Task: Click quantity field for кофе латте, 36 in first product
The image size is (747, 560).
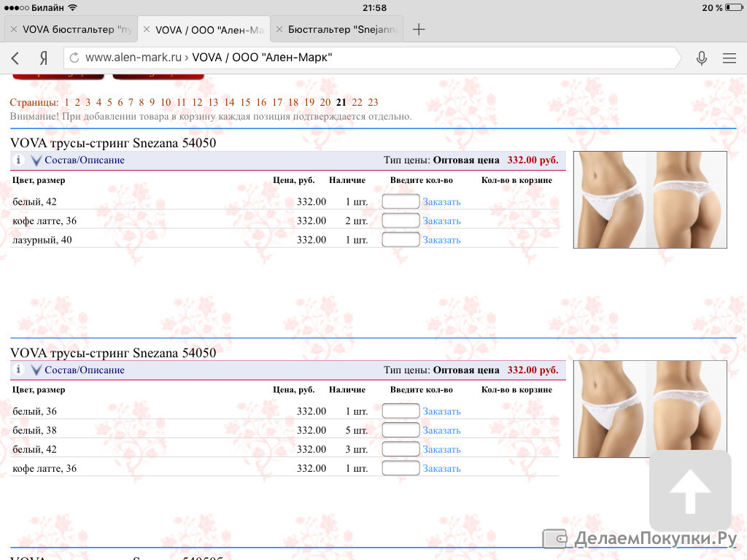Action: pyautogui.click(x=400, y=220)
